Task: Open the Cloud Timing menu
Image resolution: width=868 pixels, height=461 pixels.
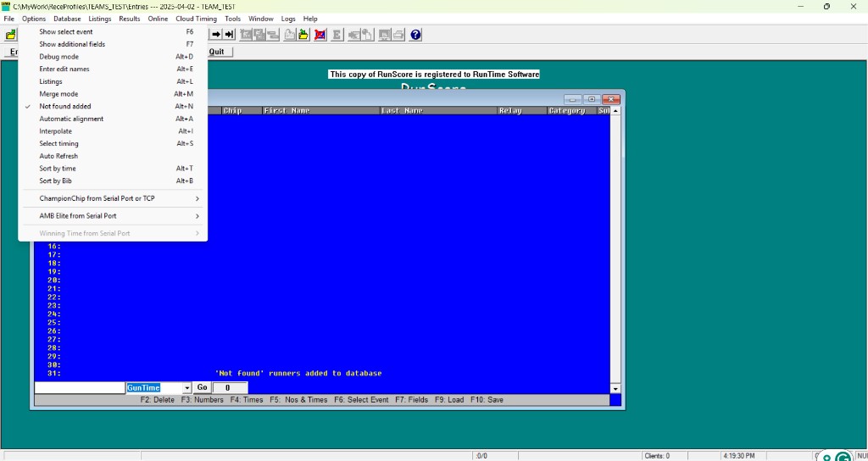Action: pos(197,19)
